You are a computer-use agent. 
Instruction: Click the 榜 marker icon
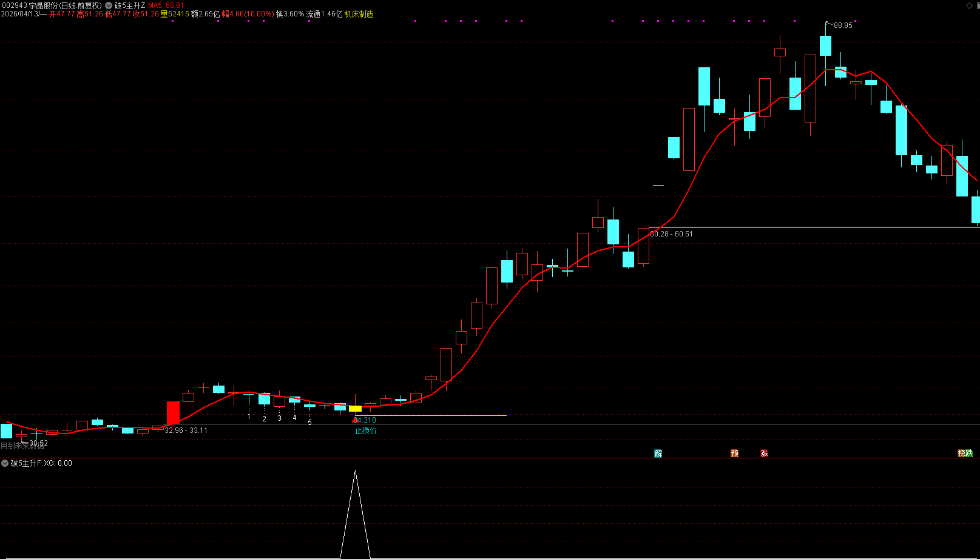point(961,454)
